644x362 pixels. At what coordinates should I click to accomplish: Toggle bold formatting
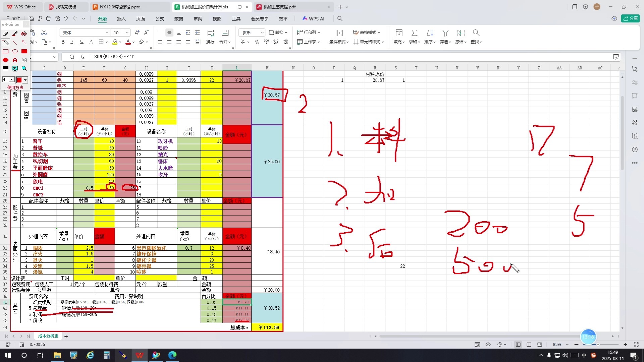pos(63,42)
